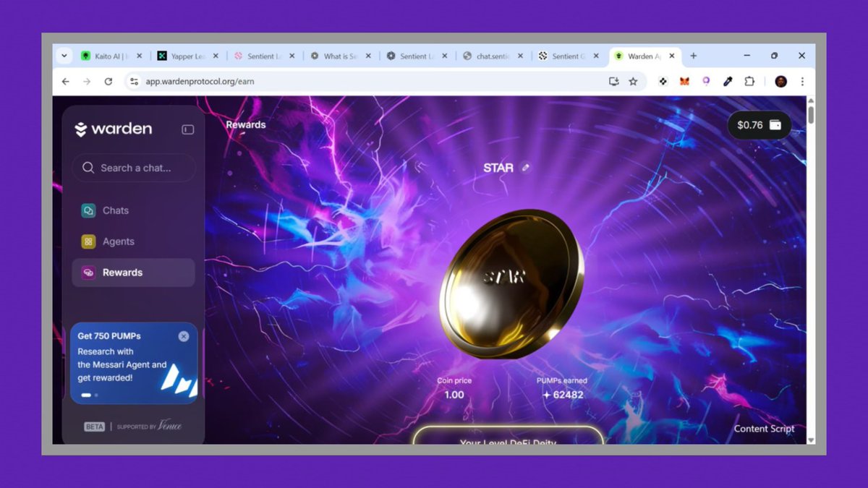View site information icon in address bar
This screenshot has width=868, height=488.
coord(134,82)
